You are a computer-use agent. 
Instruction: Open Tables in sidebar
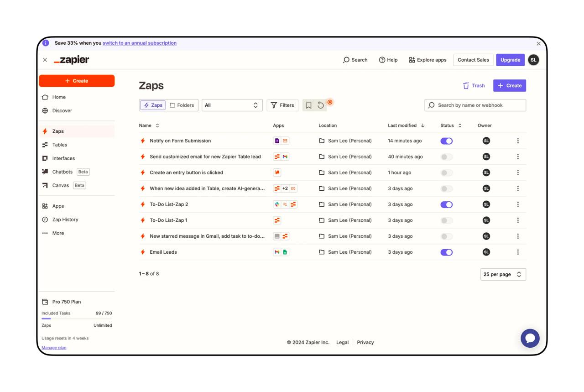point(77,145)
